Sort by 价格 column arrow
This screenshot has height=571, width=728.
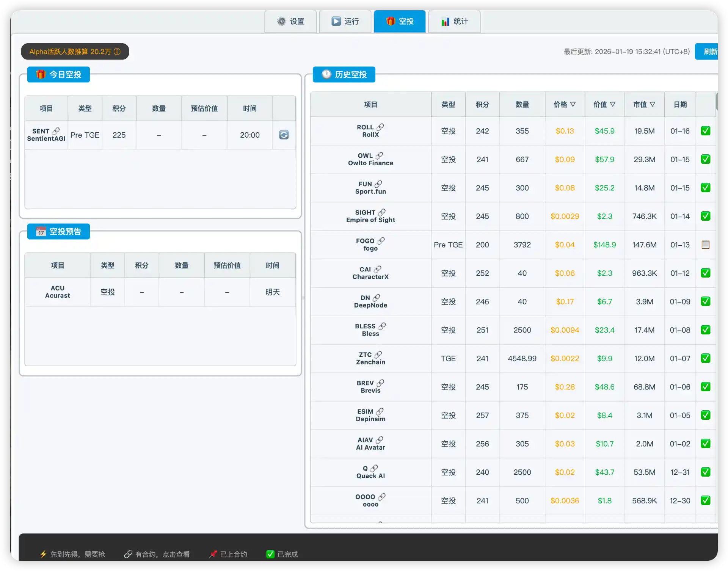[573, 104]
